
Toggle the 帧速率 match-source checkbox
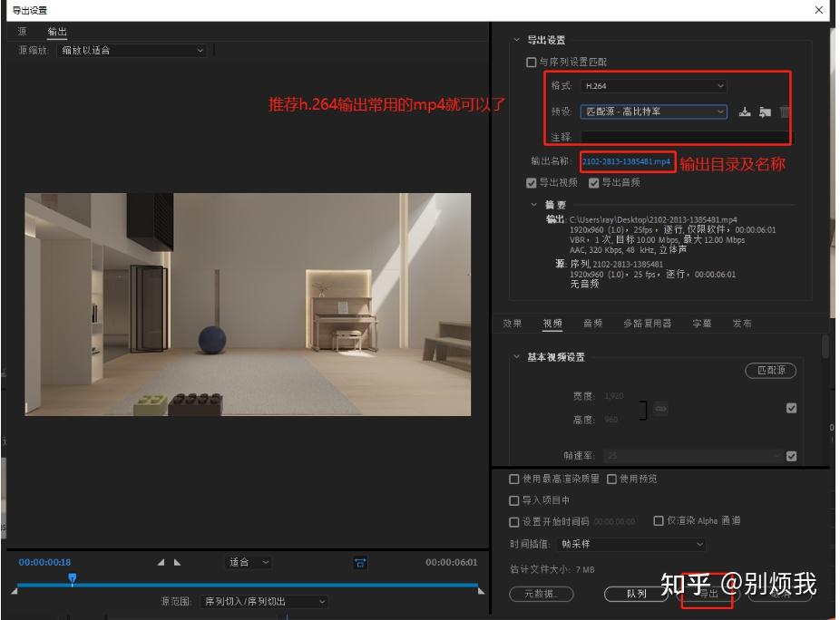pos(791,456)
